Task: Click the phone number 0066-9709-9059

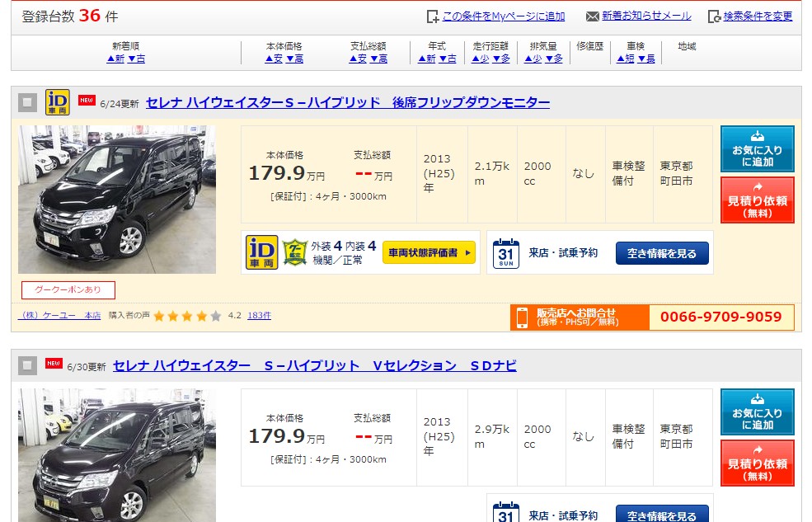Action: 720,317
